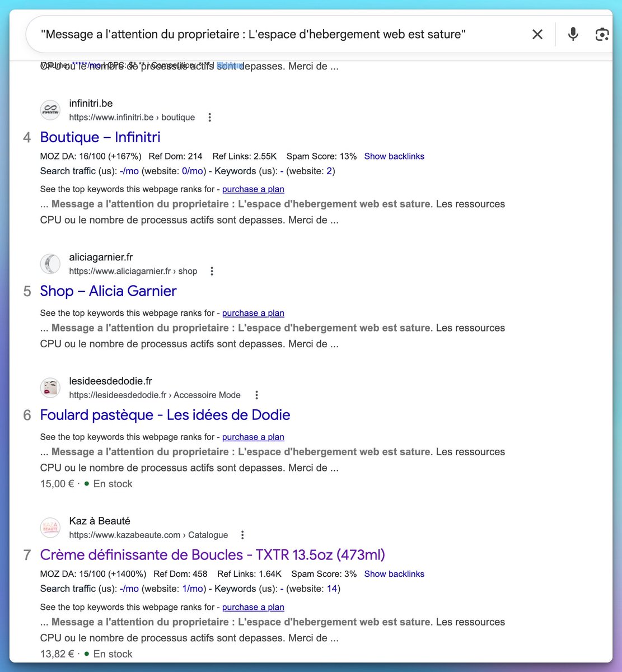Open the Shop – Alicia Garnier result
This screenshot has width=622, height=672.
coord(108,291)
